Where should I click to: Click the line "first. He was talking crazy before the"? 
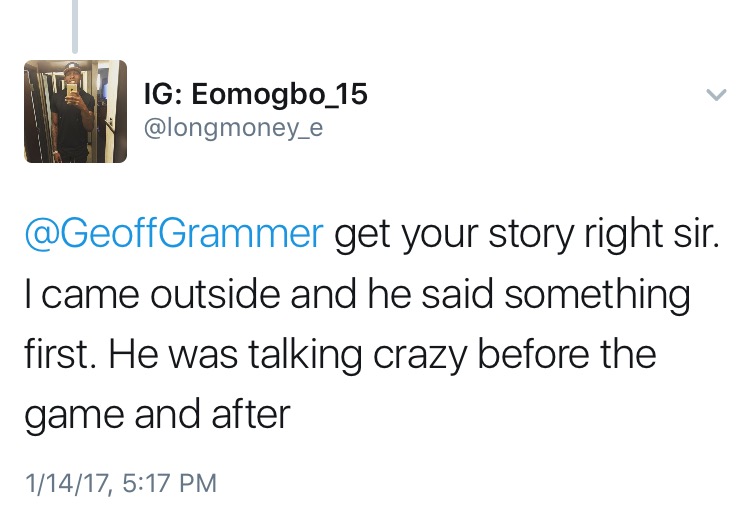[340, 354]
